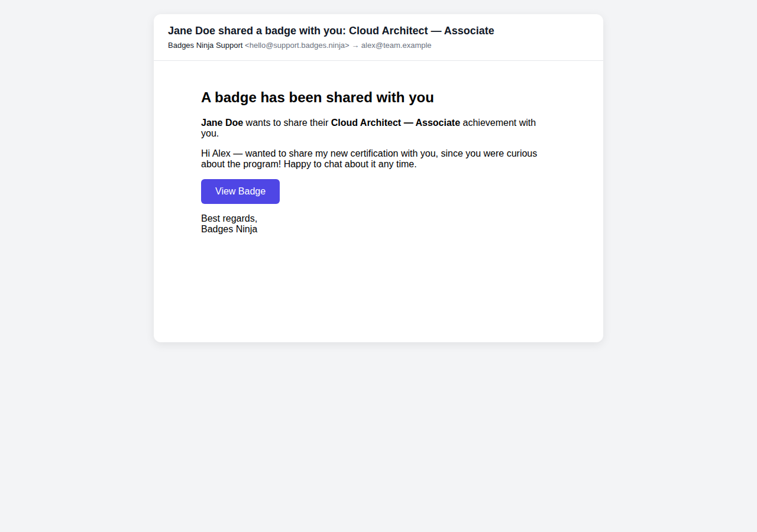Click the arrow between sender and recipient
The image size is (757, 532).
coord(354,46)
